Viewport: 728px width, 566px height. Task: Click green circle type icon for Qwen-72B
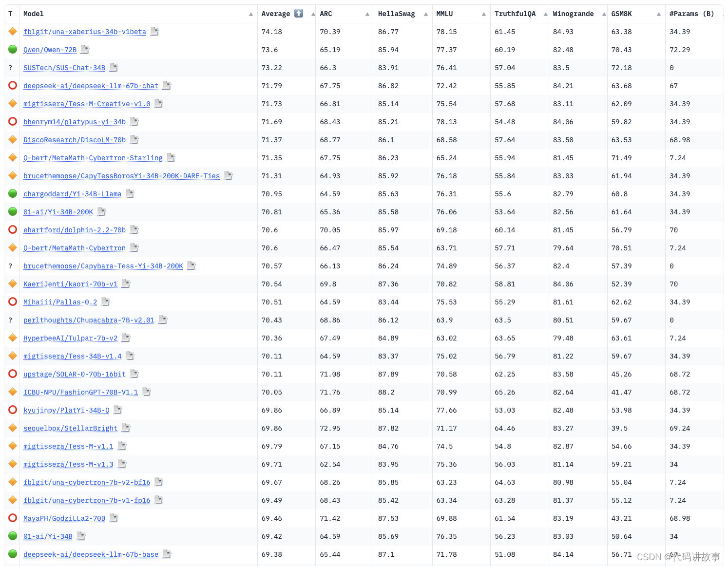coord(13,49)
